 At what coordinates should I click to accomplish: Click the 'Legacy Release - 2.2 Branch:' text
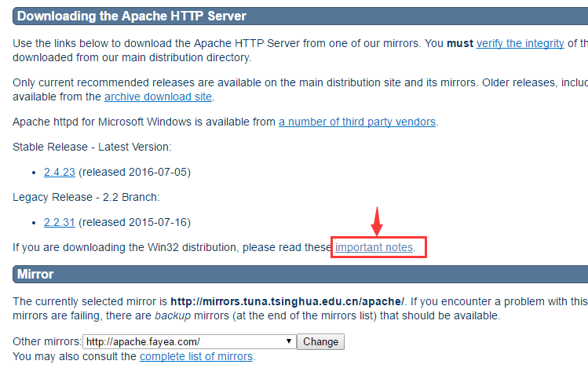(x=86, y=197)
